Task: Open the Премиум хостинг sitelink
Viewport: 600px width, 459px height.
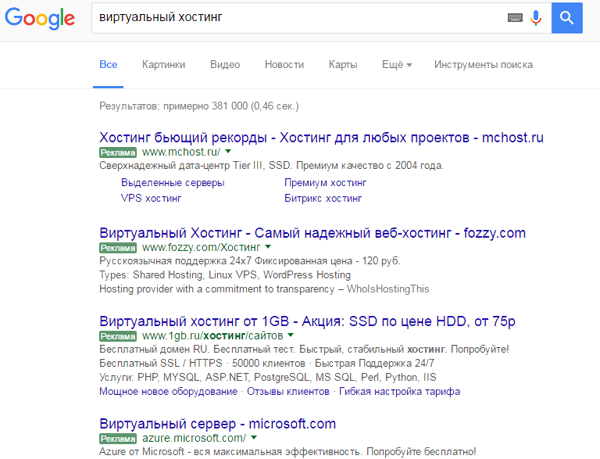Action: click(x=325, y=183)
